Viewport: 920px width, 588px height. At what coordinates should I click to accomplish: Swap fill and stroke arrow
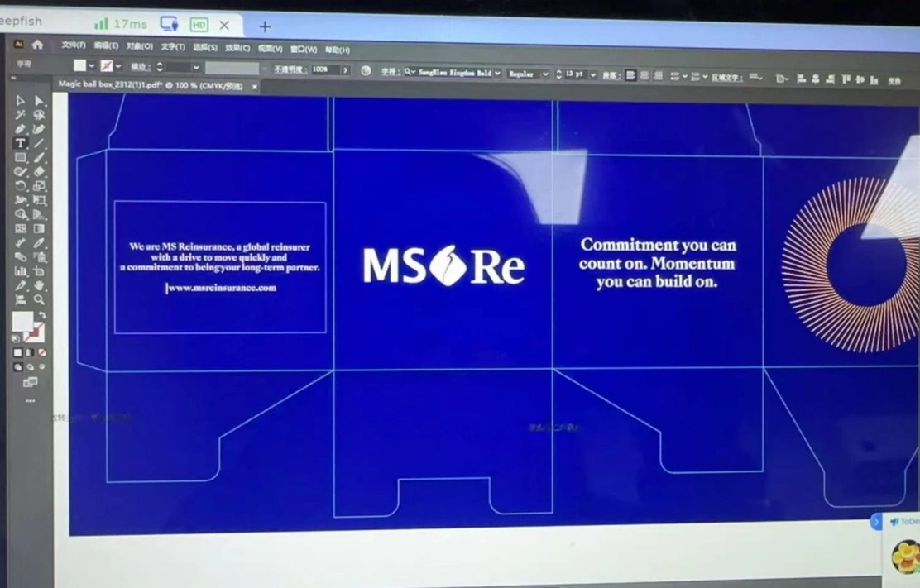(x=41, y=315)
